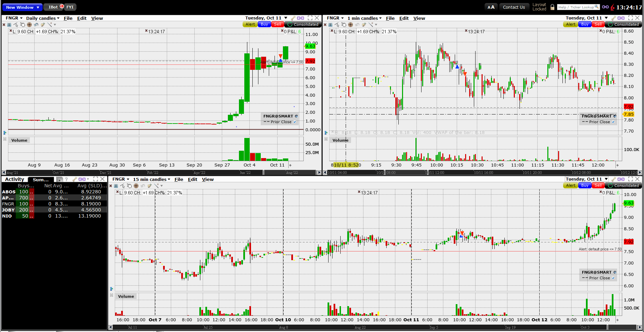Enable the crosshair tool in 15 min chart
Screen dimensions: 644x332
click(x=136, y=186)
